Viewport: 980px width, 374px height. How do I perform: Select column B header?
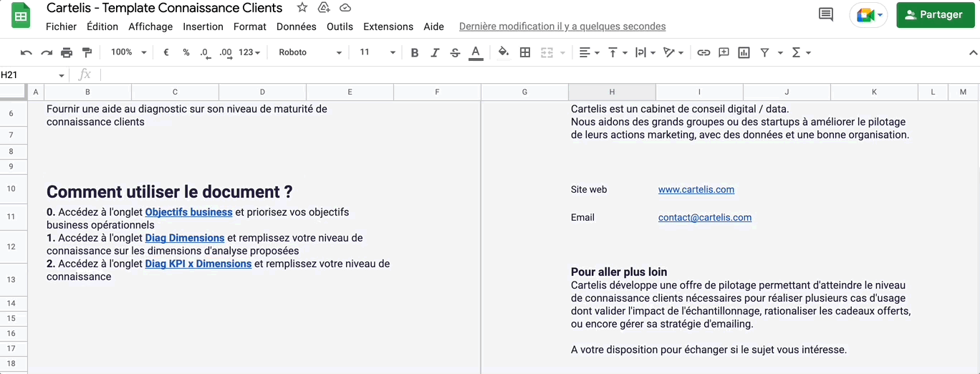click(87, 92)
